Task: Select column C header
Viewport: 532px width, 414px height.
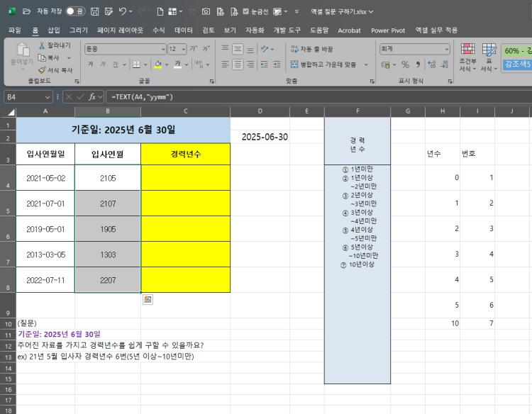Action: click(186, 111)
